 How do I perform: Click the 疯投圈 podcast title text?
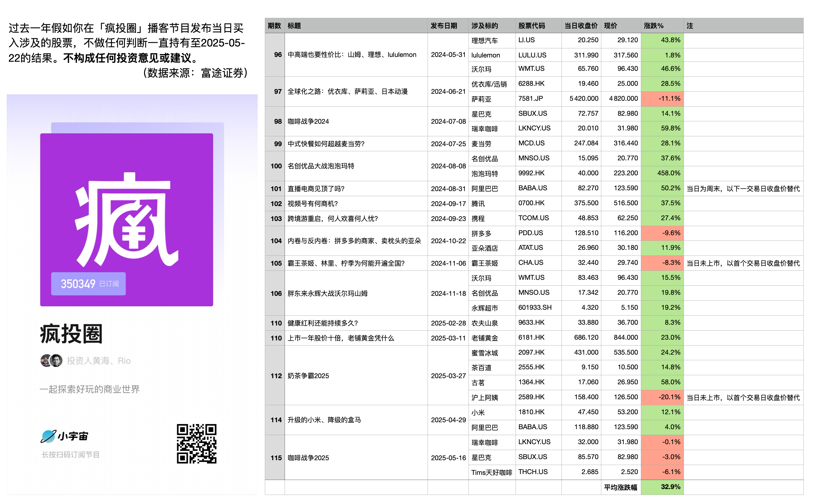pyautogui.click(x=71, y=334)
